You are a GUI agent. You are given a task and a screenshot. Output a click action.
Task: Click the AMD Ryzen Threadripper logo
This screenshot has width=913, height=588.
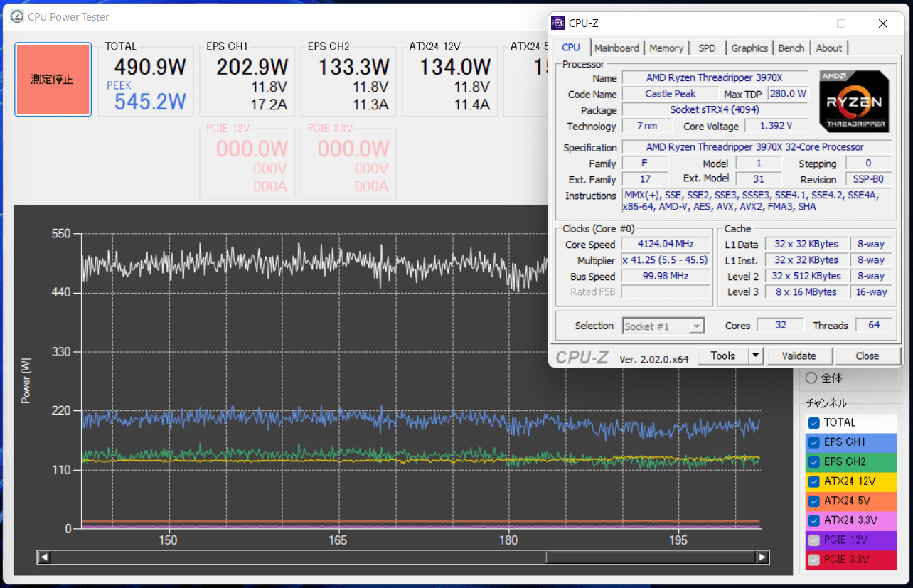click(853, 101)
